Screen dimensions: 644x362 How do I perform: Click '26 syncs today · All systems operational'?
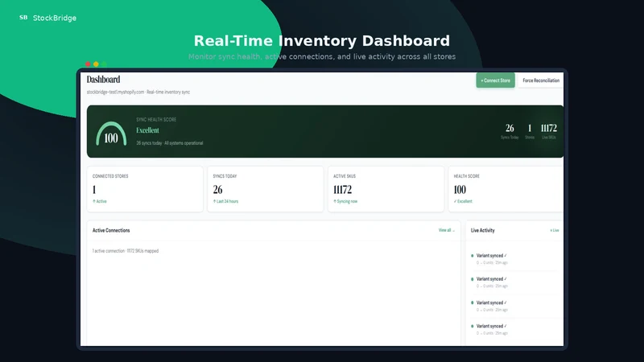point(170,143)
